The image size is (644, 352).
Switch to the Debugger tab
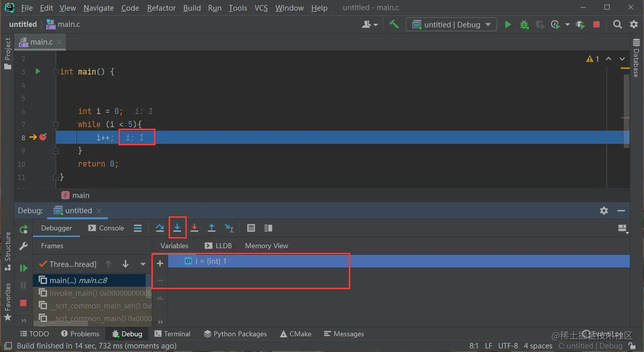[x=57, y=228]
